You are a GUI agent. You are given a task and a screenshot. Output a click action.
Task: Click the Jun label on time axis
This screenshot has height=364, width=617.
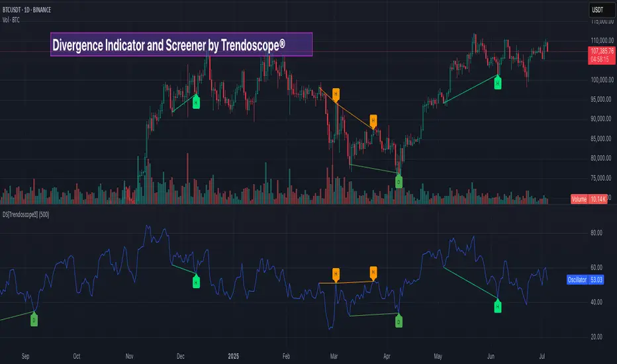coord(491,356)
